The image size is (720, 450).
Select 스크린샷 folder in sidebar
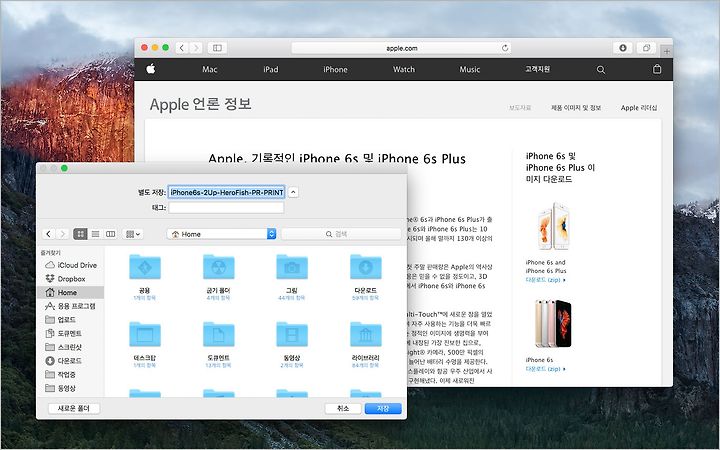71,347
